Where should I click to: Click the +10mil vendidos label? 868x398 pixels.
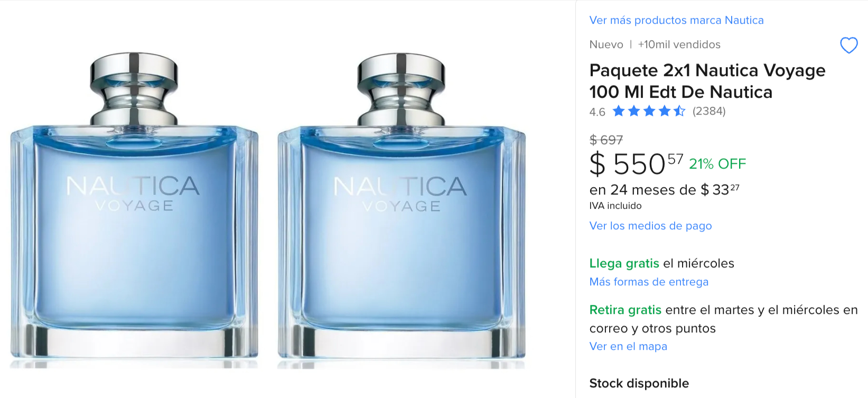pos(679,44)
